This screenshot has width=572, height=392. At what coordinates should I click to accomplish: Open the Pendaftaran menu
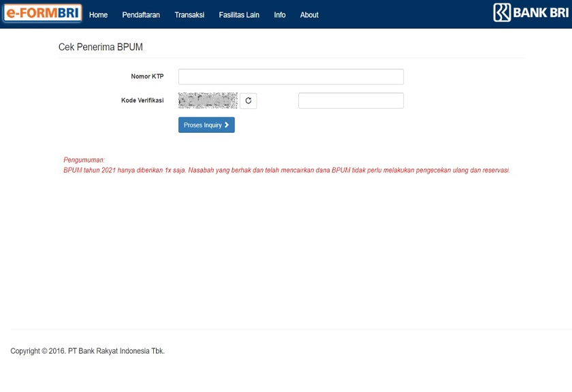(x=141, y=15)
